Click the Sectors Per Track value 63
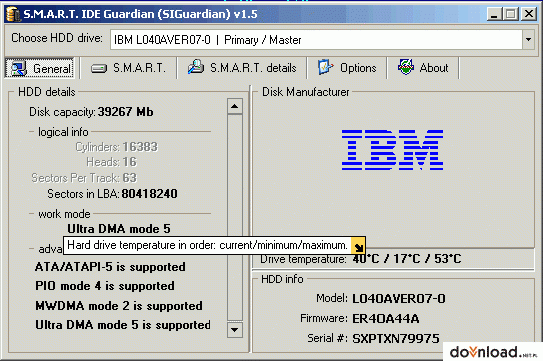The width and height of the screenshot is (543, 361). 130,178
